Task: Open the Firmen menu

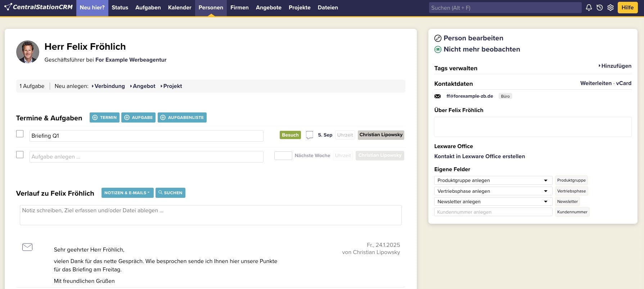Action: click(239, 8)
